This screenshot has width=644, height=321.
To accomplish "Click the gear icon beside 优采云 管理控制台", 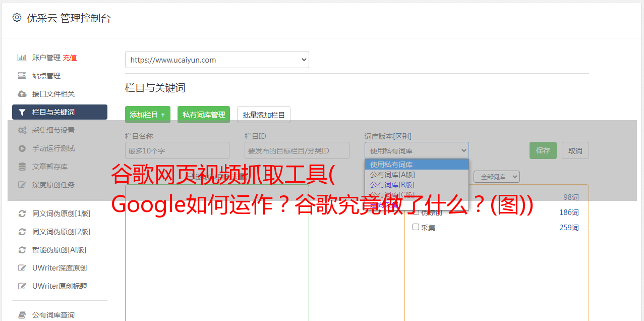I will coord(17,18).
